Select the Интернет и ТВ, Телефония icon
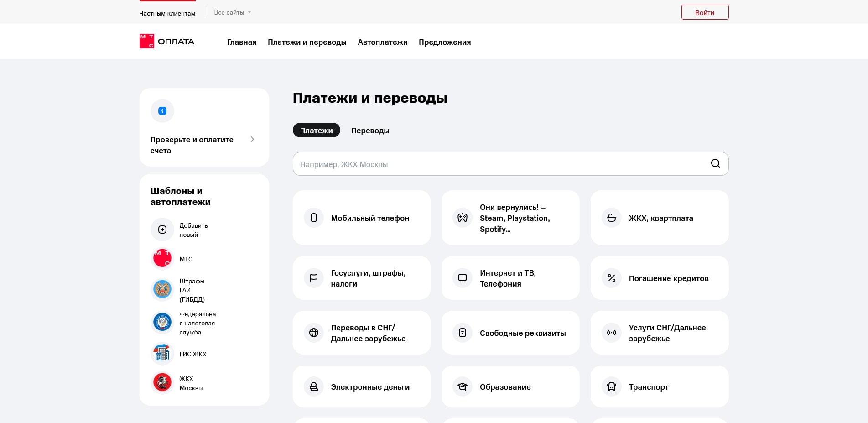 462,278
